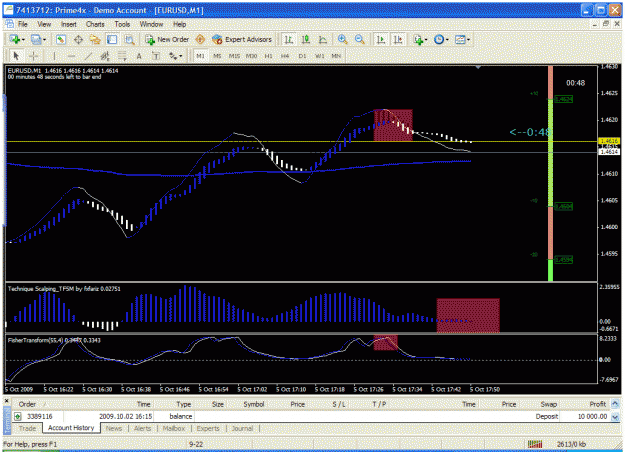The height and width of the screenshot is (452, 625).
Task: Toggle the chart auto scroll button
Action: [x=381, y=39]
